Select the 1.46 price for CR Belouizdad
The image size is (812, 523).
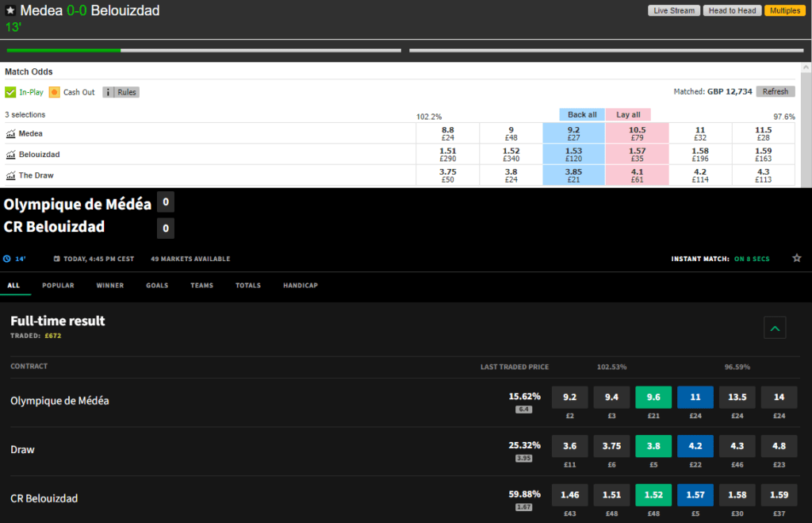click(569, 495)
